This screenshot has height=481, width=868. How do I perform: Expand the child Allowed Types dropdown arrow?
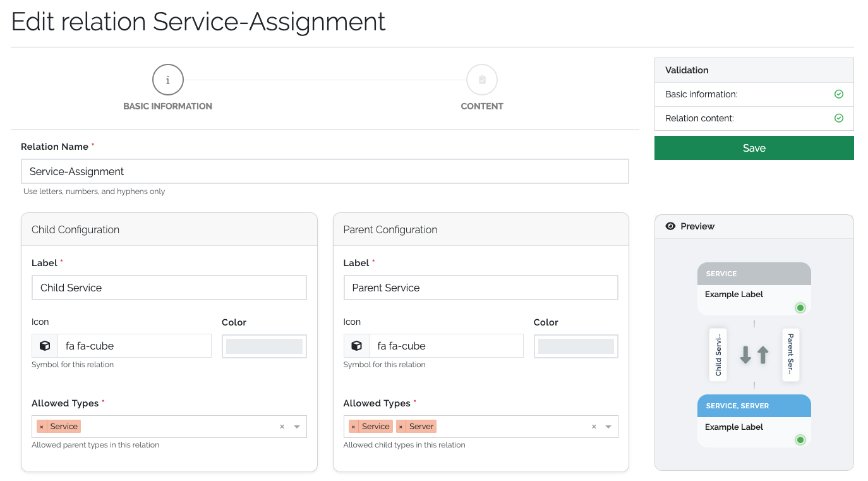(x=297, y=427)
